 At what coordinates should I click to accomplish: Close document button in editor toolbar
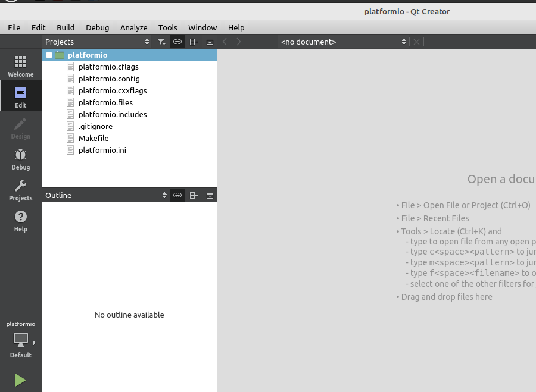coord(416,42)
